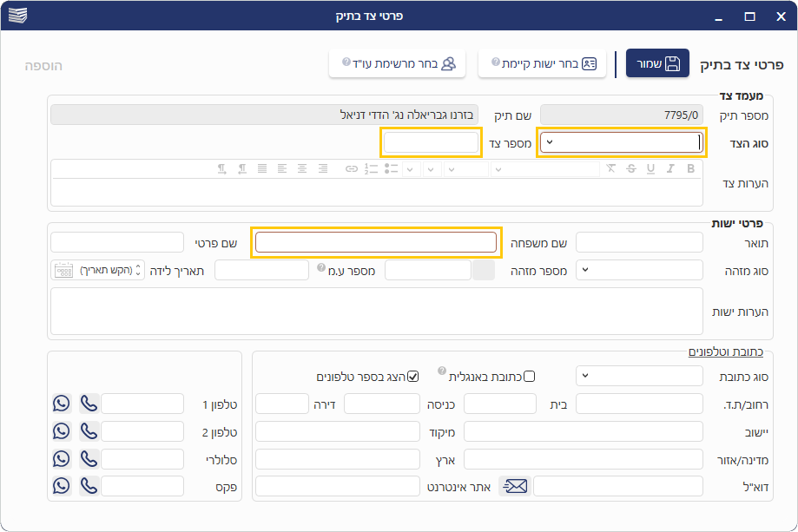Click the Telephone 1 phone call icon

point(89,404)
